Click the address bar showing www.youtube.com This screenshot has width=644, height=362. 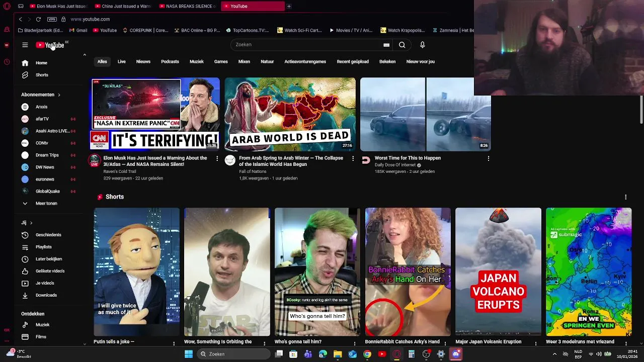(x=90, y=19)
